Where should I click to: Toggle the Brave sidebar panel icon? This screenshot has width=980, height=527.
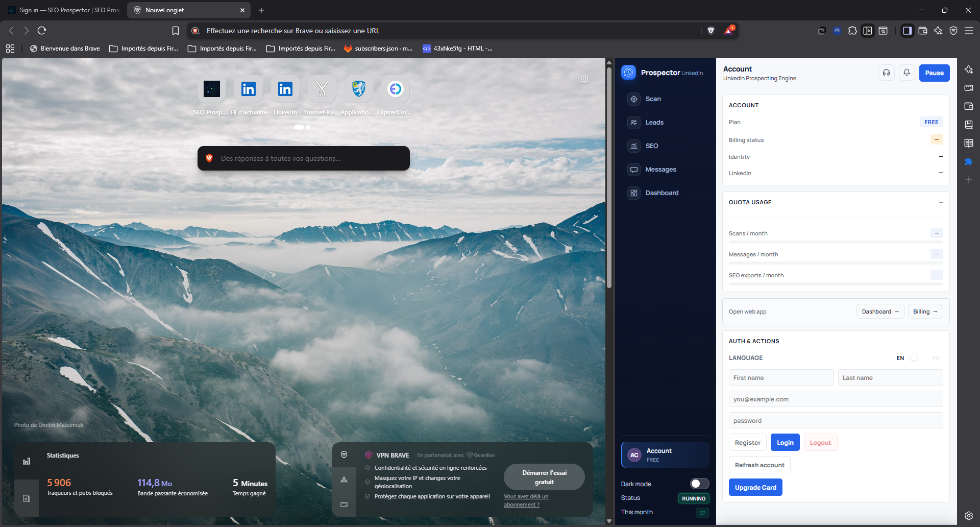[x=907, y=31]
